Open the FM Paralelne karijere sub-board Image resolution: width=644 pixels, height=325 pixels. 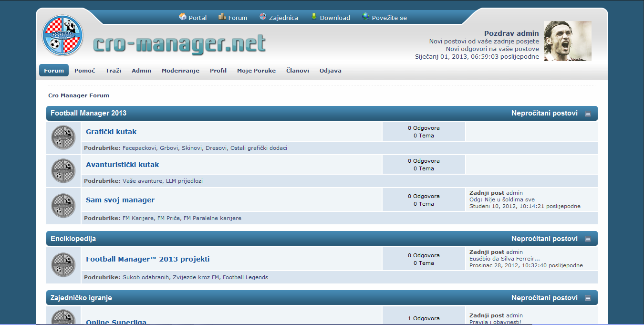(212, 218)
